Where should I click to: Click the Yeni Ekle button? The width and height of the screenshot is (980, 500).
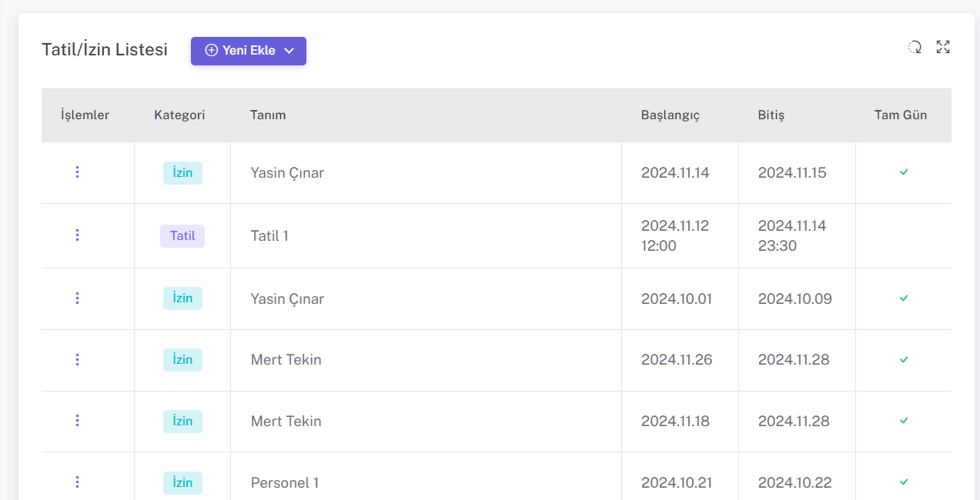[239, 51]
